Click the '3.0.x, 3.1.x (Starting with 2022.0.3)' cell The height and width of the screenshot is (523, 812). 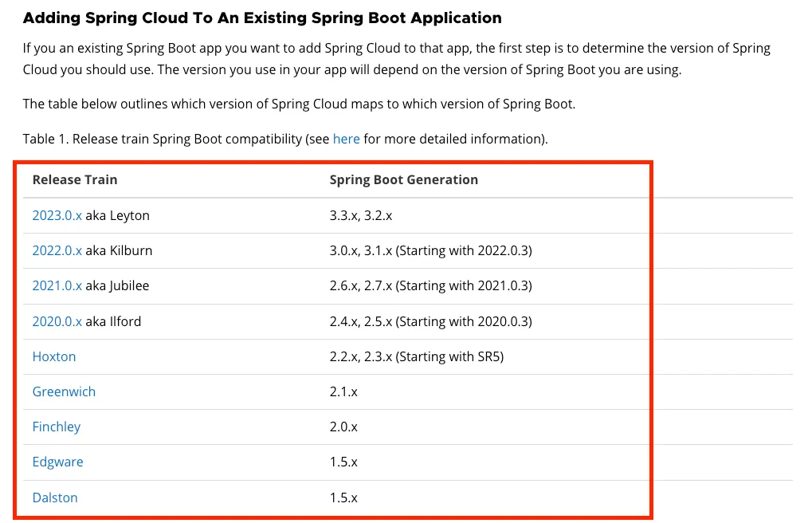point(431,250)
